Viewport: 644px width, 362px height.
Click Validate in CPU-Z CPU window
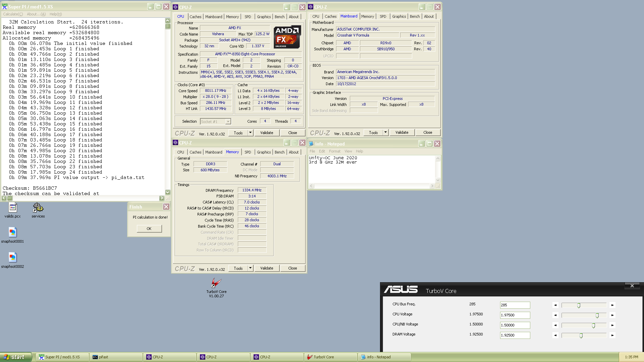[267, 133]
